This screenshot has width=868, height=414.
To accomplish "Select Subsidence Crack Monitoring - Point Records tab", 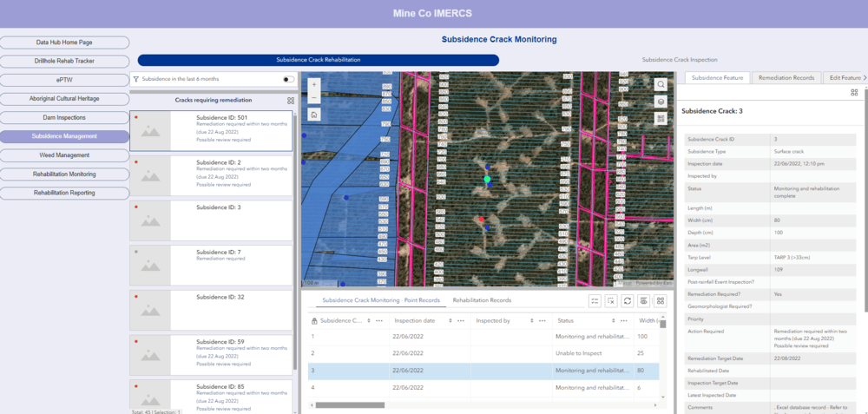I will point(381,300).
